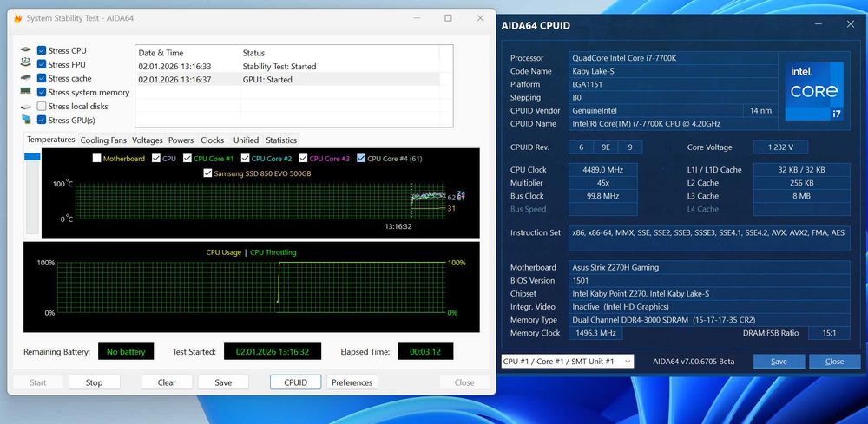This screenshot has height=424, width=868.
Task: Enable Stress local disks checkbox
Action: [42, 106]
